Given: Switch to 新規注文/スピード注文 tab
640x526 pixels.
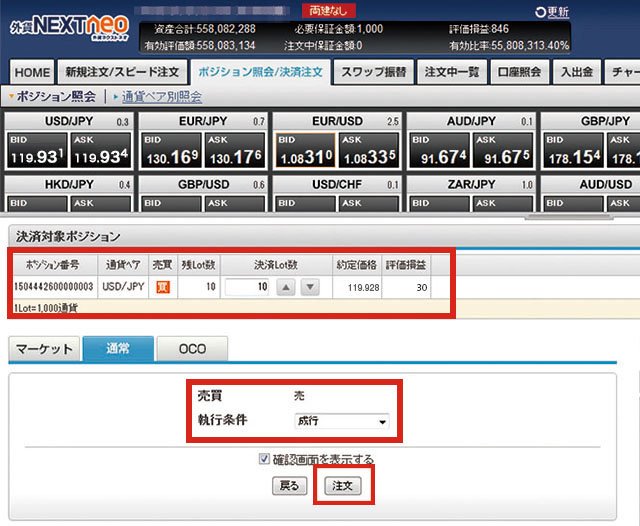Looking at the screenshot, I should point(122,73).
